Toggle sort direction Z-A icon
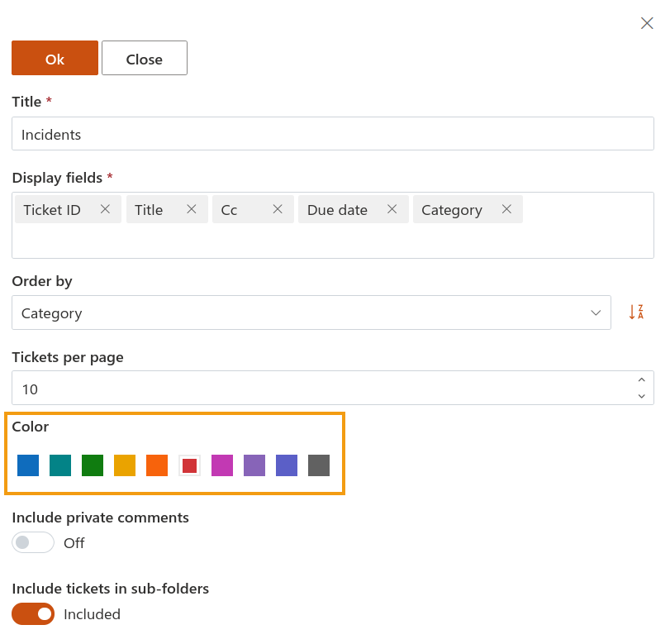Viewport: 670px width, 644px height. [636, 312]
